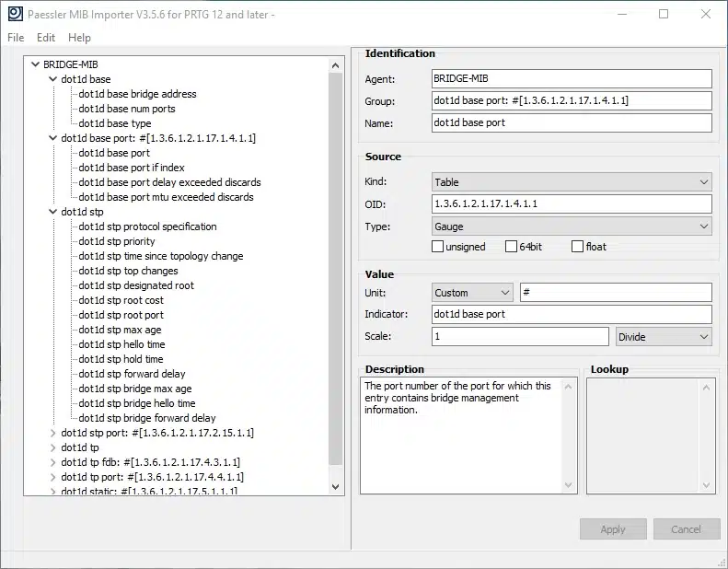Select 'dot1d stp designated root' item
This screenshot has height=569, width=728.
(136, 285)
